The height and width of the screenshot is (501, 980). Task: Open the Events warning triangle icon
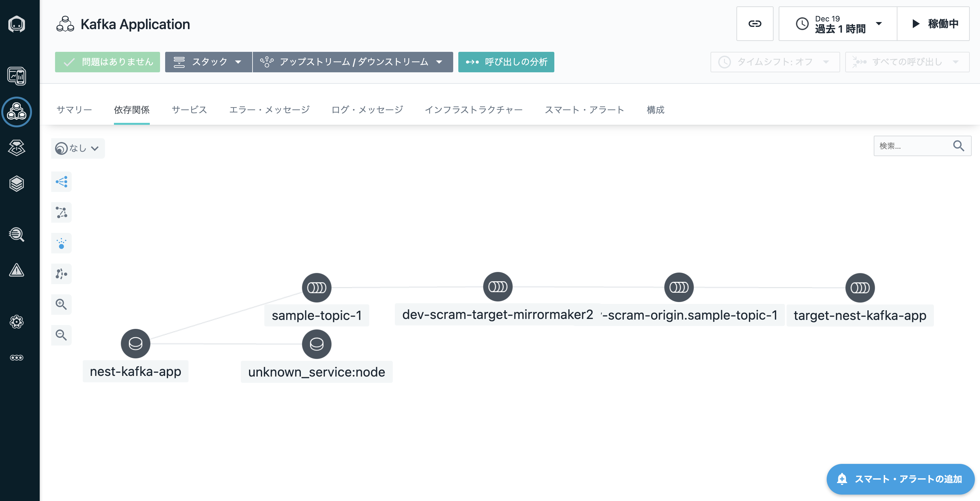coord(16,270)
